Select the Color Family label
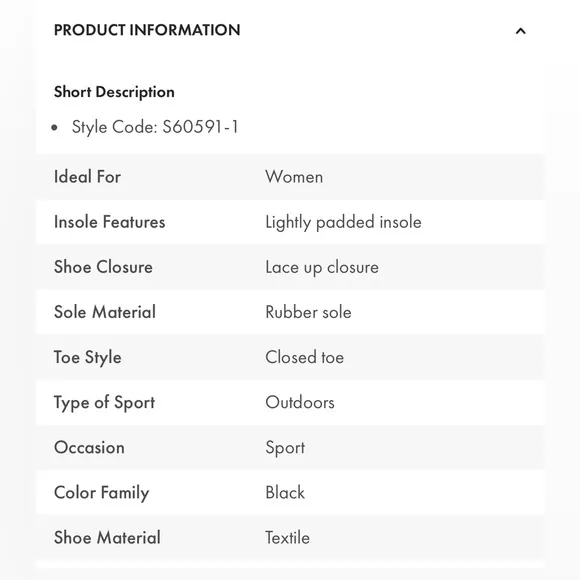The height and width of the screenshot is (580, 580). point(101,493)
